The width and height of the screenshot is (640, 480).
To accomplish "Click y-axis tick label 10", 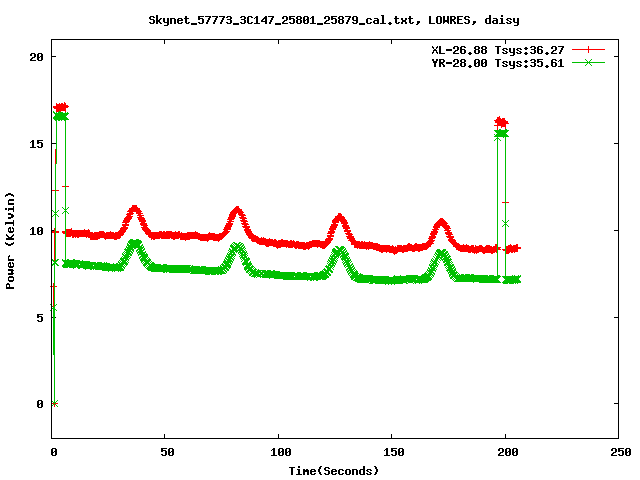I will pos(36,231).
